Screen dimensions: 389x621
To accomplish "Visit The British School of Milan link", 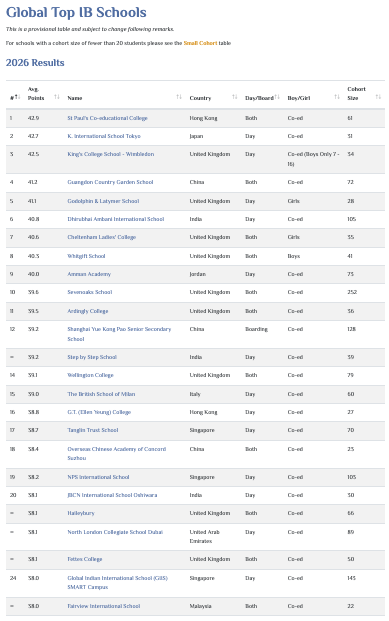I will pyautogui.click(x=101, y=394).
